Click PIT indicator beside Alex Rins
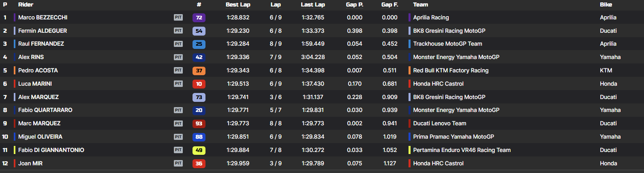This screenshot has height=173, width=644. click(178, 57)
